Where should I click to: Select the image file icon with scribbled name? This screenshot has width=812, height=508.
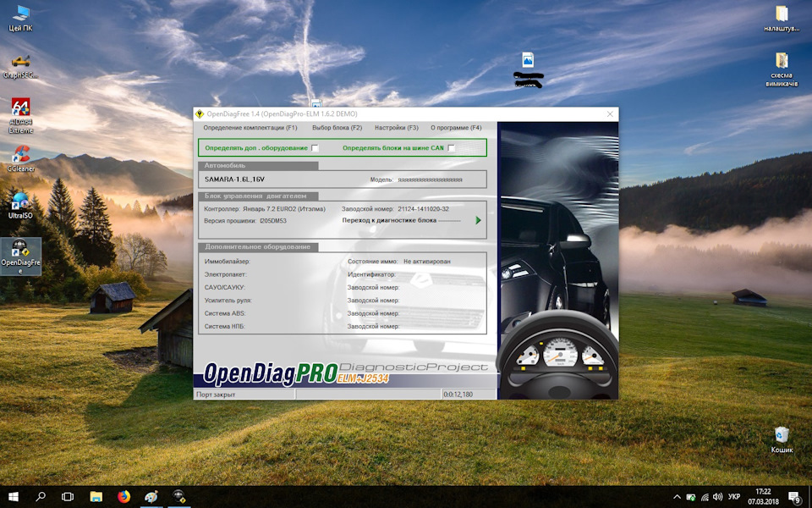coord(528,69)
